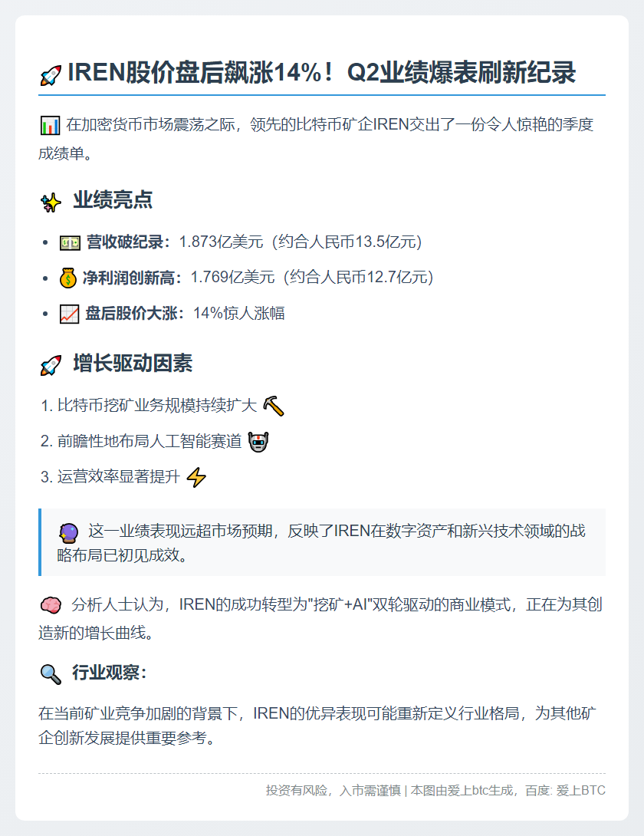Click the robot emoji after 人工智能赛道
Viewport: 644px width, 836px height.
[x=258, y=442]
